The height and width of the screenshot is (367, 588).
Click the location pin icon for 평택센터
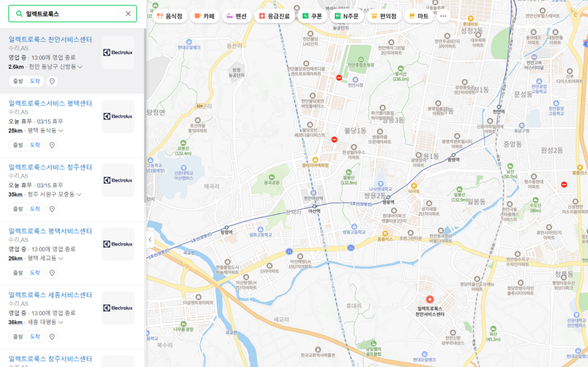52,145
